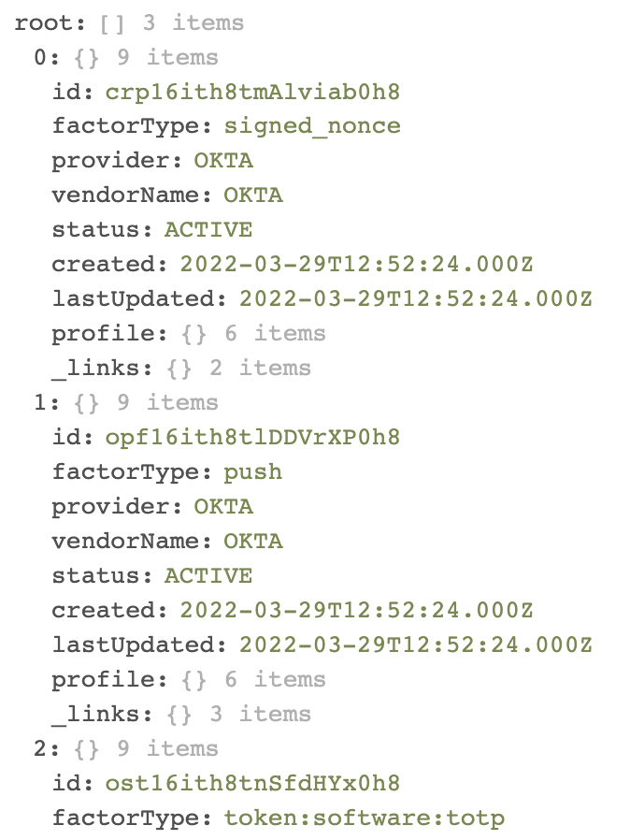Screen dimensions: 630x840
Task: Select the id value crp16ith8tmAlviab0h8
Action: (252, 92)
